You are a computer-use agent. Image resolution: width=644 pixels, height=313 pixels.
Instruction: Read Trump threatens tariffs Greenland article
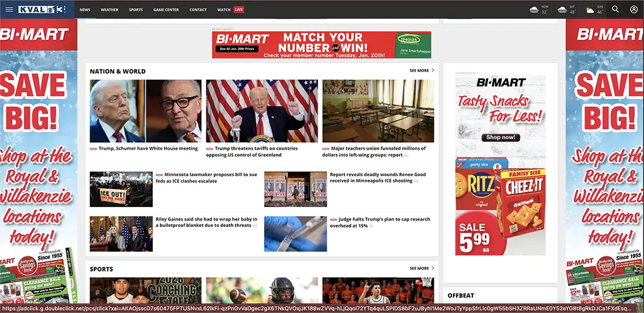pos(252,152)
